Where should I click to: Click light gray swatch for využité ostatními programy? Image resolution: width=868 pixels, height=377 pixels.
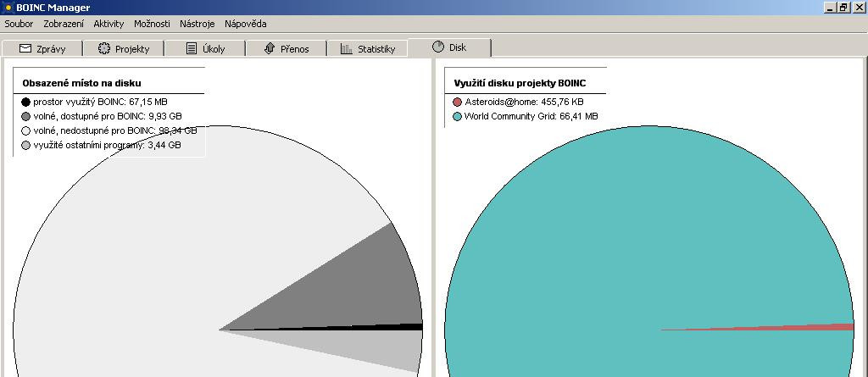click(25, 145)
